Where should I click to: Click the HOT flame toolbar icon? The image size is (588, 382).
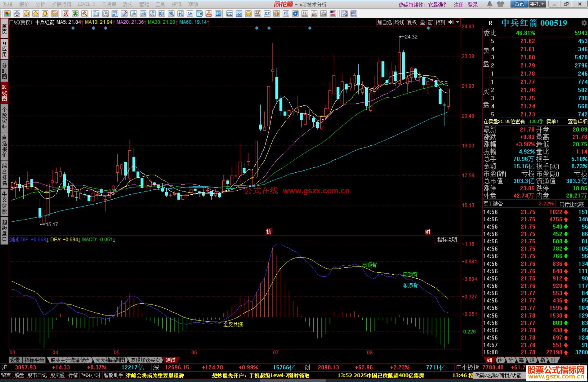click(x=209, y=14)
